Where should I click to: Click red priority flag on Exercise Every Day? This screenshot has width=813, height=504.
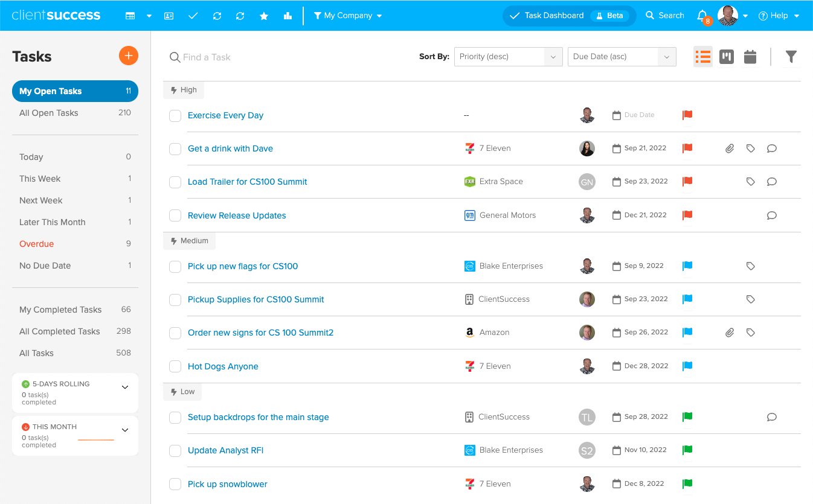tap(687, 115)
